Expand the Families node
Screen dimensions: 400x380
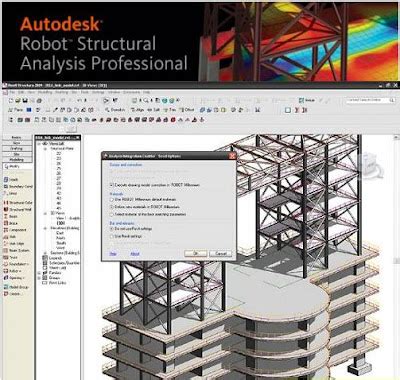(39, 273)
